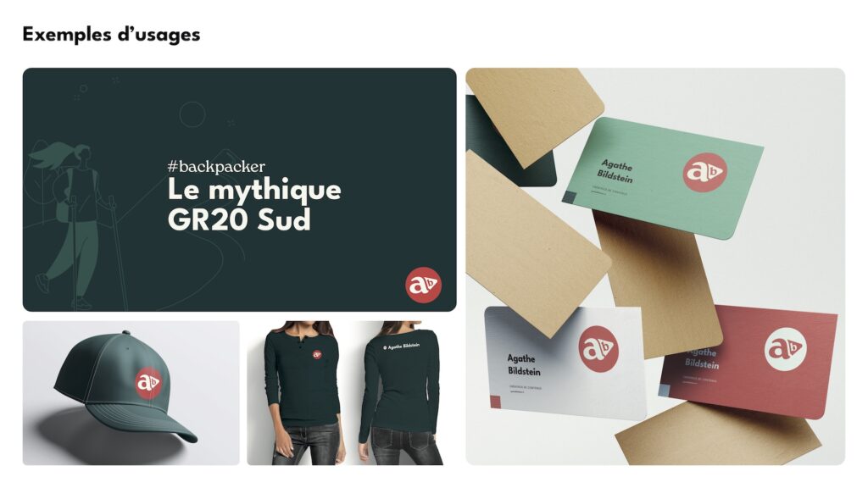Click the cream logo on the red business card
Screen dimensions: 868x488
coord(786,348)
